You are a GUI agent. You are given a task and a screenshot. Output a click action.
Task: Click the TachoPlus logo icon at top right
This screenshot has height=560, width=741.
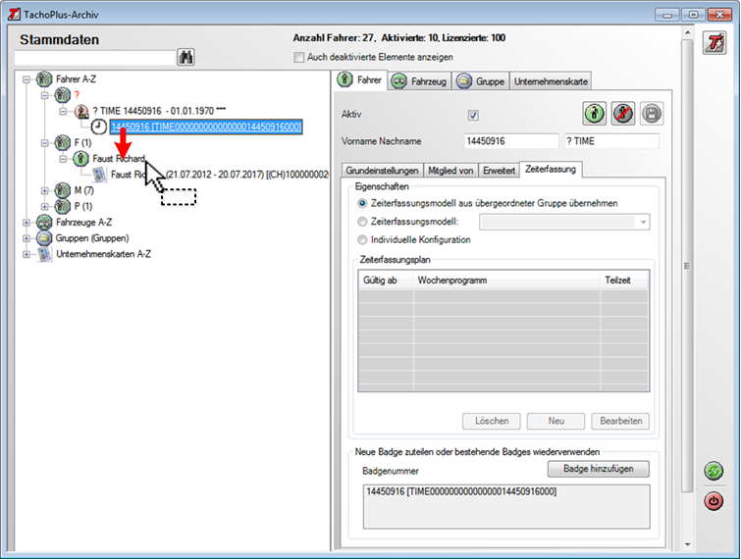point(715,43)
